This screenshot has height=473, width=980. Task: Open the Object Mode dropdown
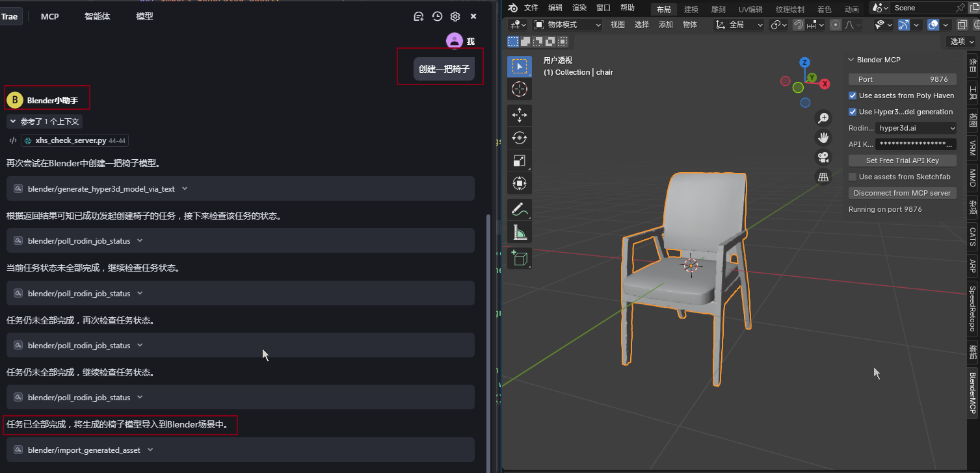click(568, 25)
